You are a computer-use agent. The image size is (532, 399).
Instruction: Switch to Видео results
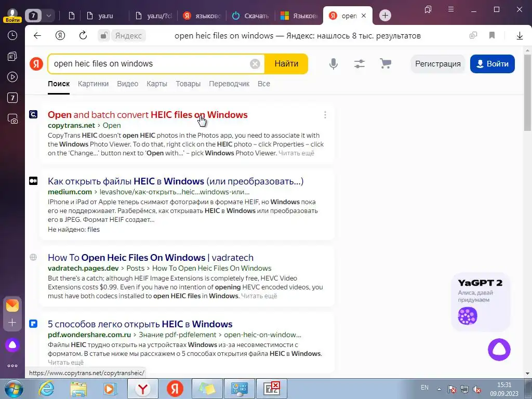128,84
